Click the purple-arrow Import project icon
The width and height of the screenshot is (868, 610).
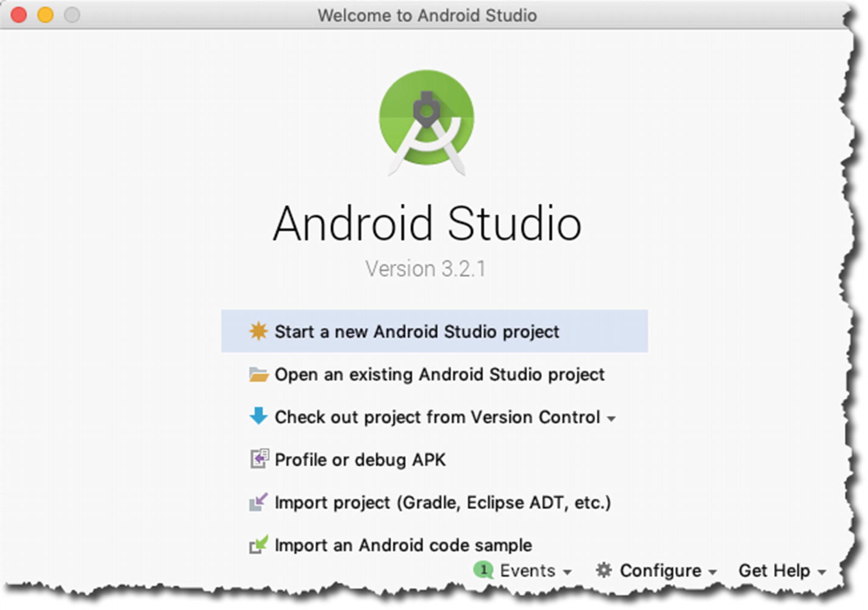pyautogui.click(x=258, y=502)
